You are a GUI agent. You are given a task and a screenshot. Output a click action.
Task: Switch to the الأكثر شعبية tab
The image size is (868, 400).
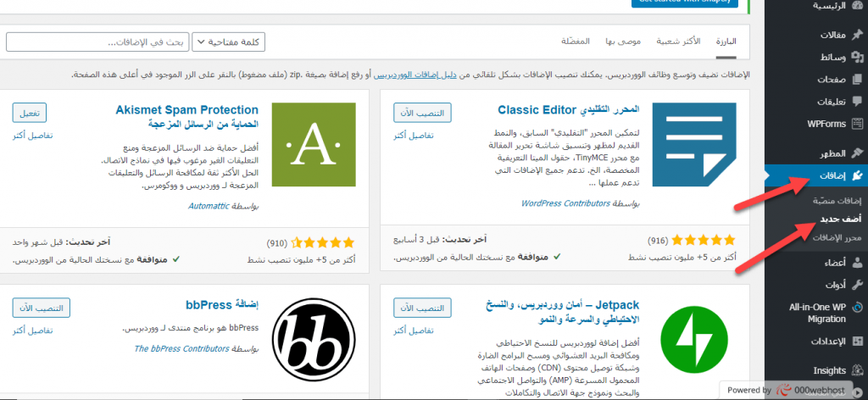(678, 42)
